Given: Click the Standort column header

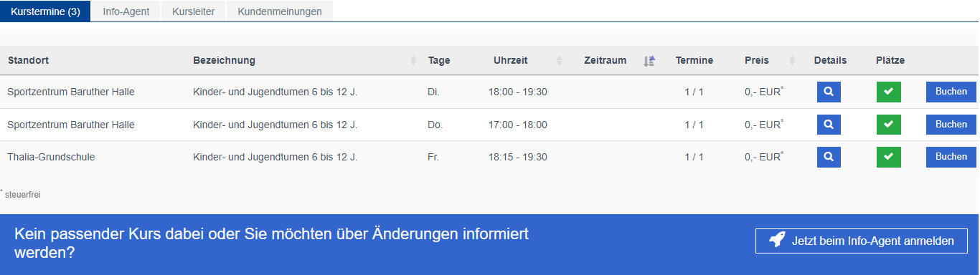Looking at the screenshot, I should 29,61.
